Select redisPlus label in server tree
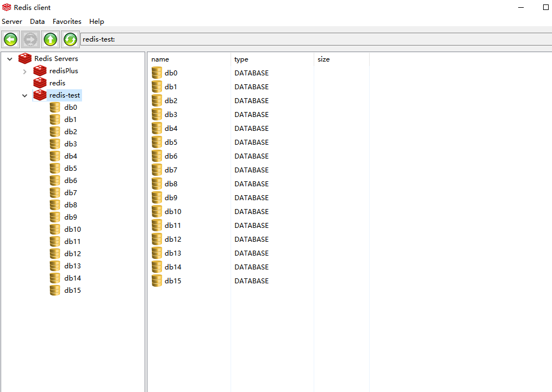Screen dimensions: 552x392 64,71
